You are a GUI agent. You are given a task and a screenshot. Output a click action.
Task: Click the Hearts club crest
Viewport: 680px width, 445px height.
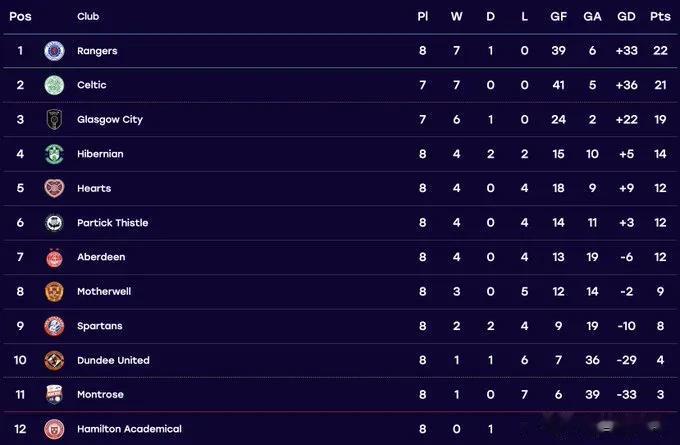click(54, 188)
